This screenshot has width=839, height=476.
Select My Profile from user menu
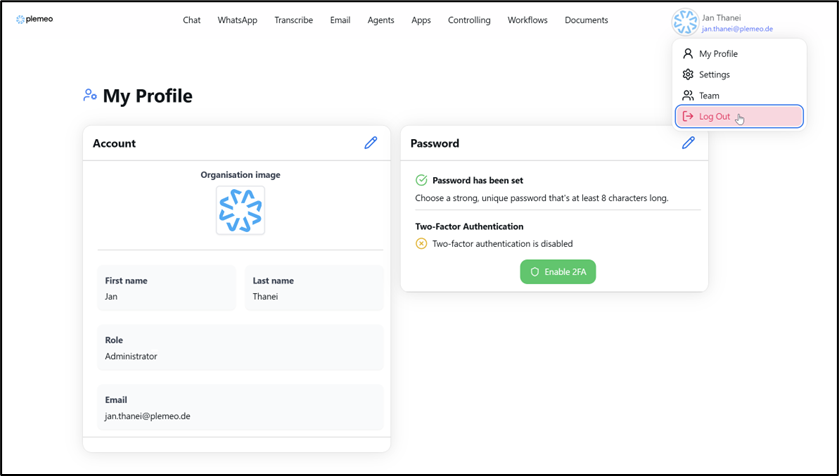point(718,54)
